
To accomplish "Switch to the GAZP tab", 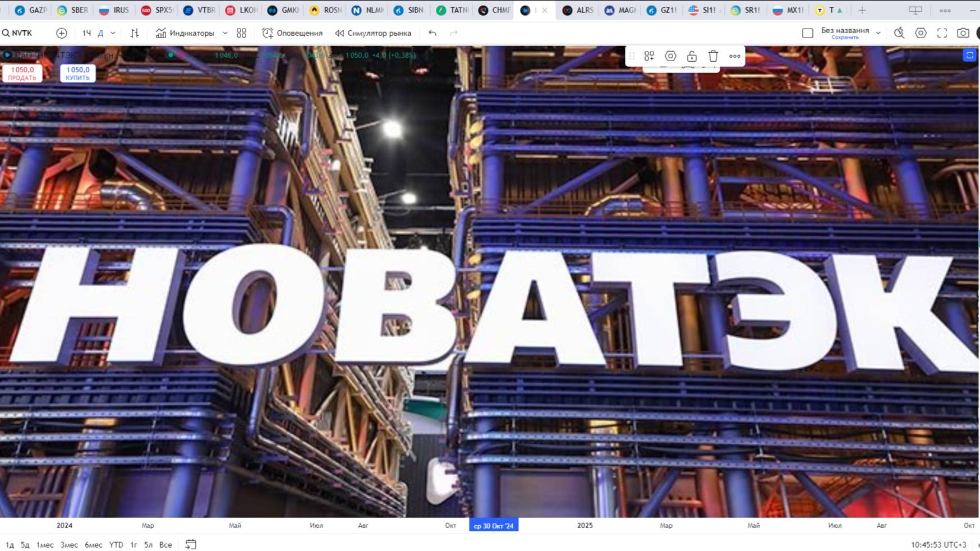I will point(30,10).
